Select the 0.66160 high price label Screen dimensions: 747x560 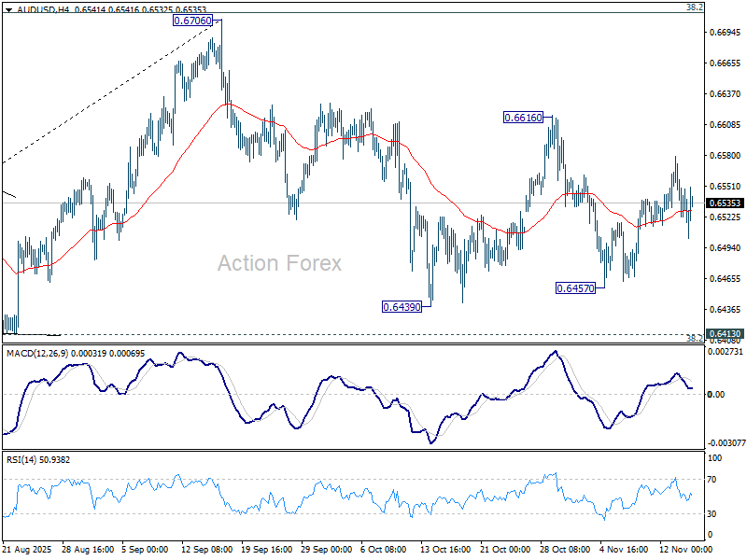point(525,118)
